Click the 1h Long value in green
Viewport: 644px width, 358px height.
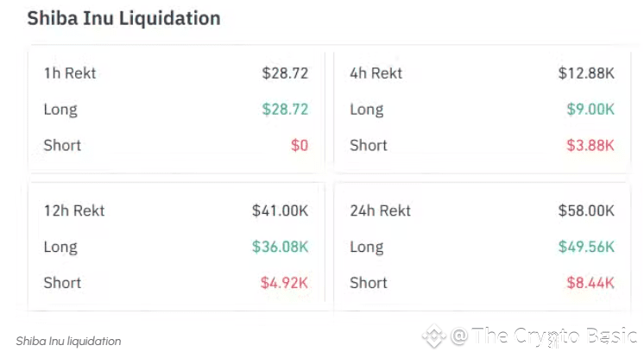[285, 110]
